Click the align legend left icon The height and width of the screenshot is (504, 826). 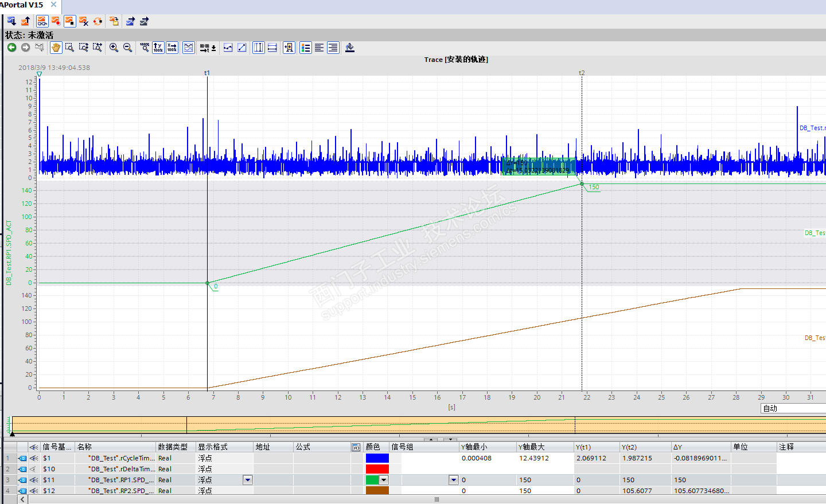tap(320, 48)
